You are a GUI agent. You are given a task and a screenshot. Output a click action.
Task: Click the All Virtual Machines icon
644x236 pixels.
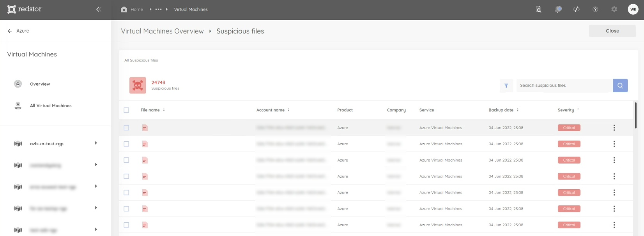[x=18, y=106]
